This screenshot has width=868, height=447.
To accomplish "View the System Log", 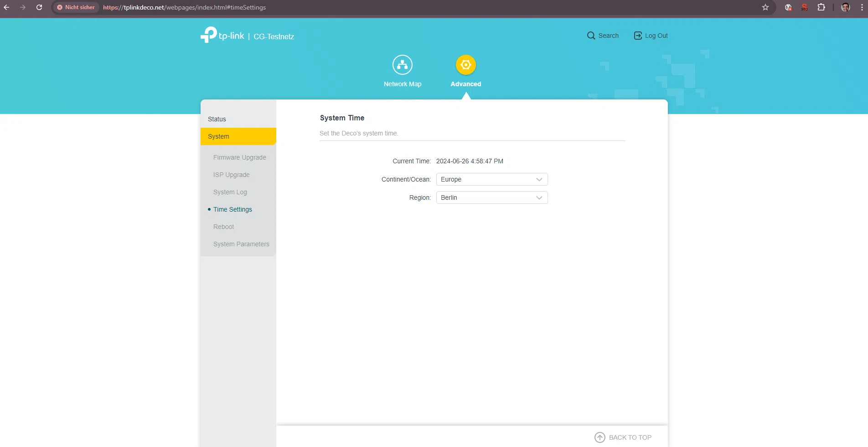I will (x=230, y=192).
